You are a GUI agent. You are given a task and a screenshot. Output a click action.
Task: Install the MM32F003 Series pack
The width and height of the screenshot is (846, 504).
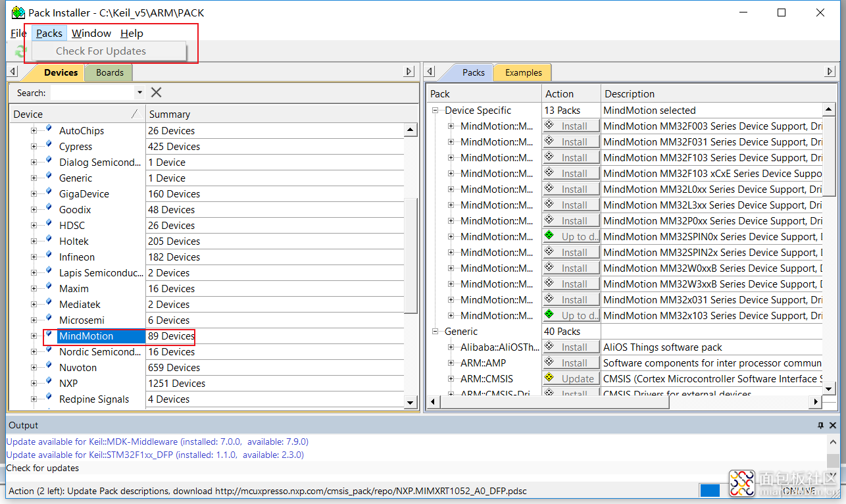(571, 126)
